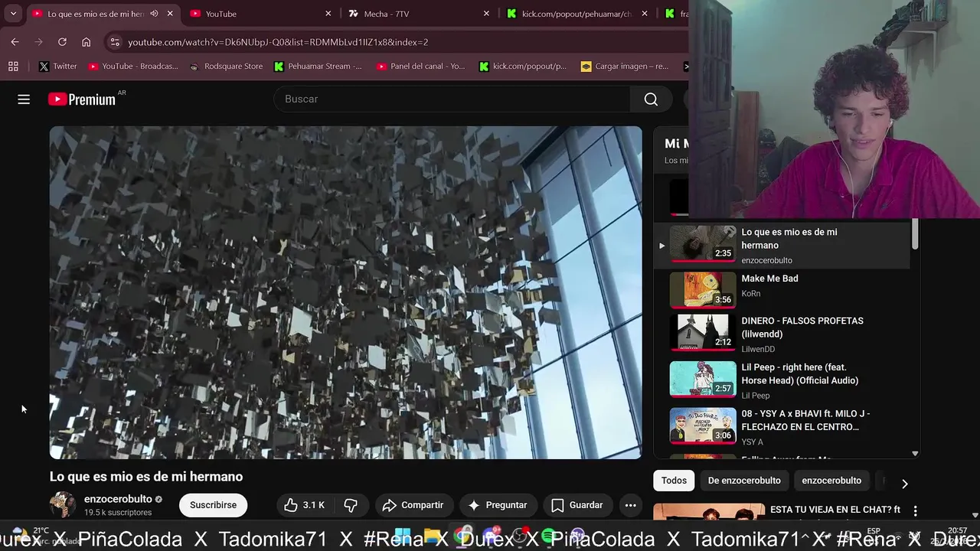Screen dimensions: 980x551
Task: Click the playlist scrollbar thumb
Action: pos(915,233)
